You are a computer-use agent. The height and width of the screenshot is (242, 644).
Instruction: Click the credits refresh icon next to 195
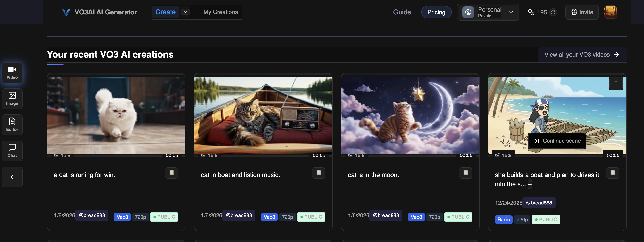553,12
